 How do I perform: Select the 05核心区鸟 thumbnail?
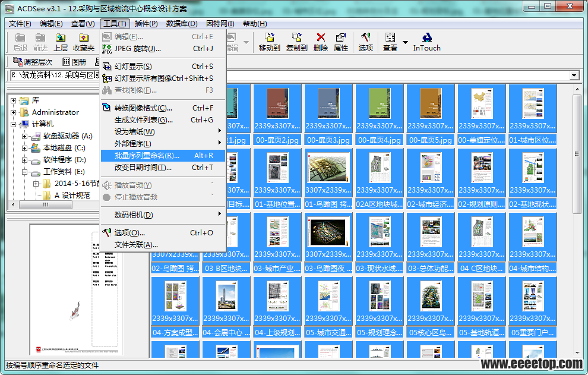[x=431, y=307]
